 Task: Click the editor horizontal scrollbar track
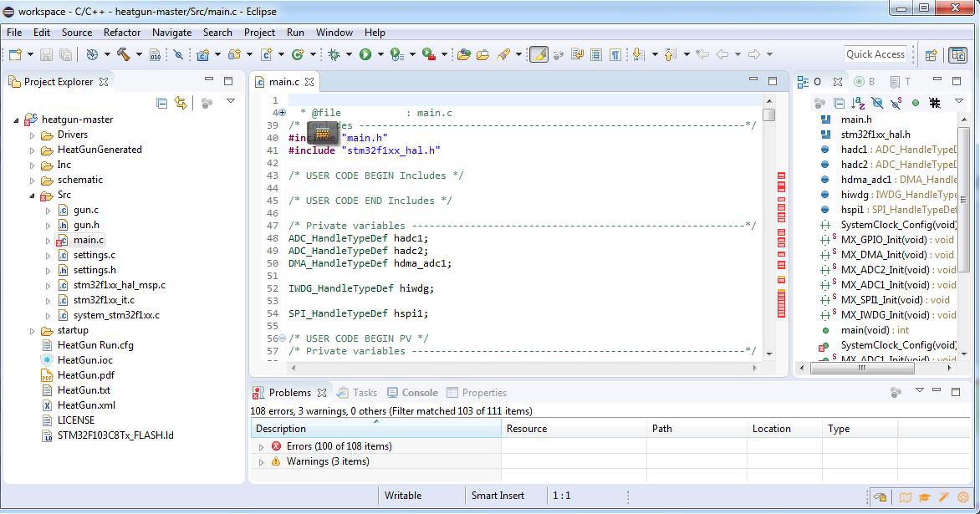tap(523, 368)
